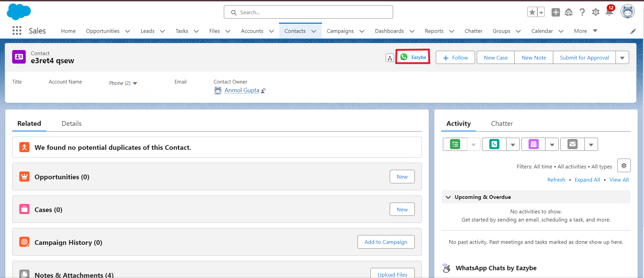Click the change owner icon beside Anmol Gupta

pos(263,91)
